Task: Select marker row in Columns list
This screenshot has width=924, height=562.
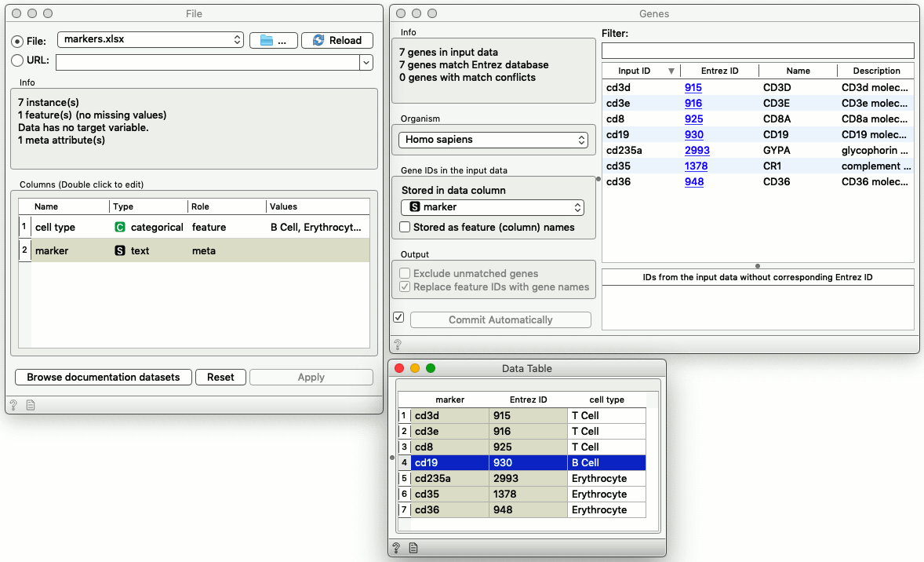Action: pos(194,250)
